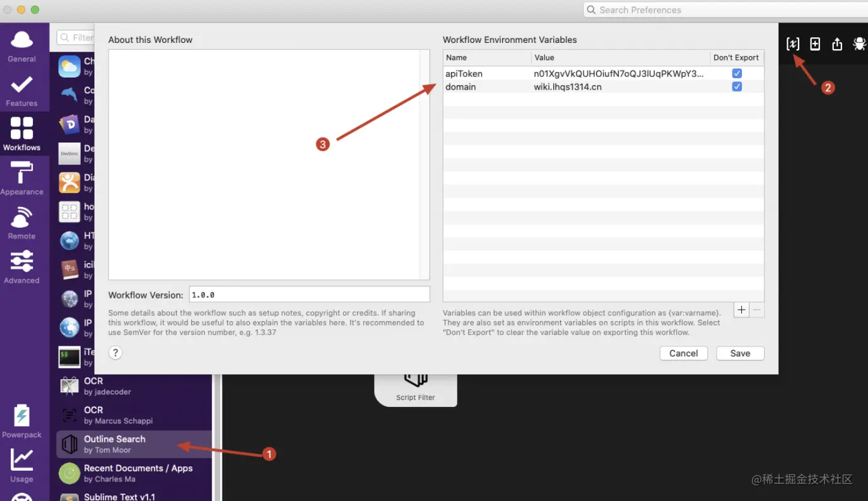
Task: Click the iTerm terminal workflow icon
Action: tap(69, 357)
